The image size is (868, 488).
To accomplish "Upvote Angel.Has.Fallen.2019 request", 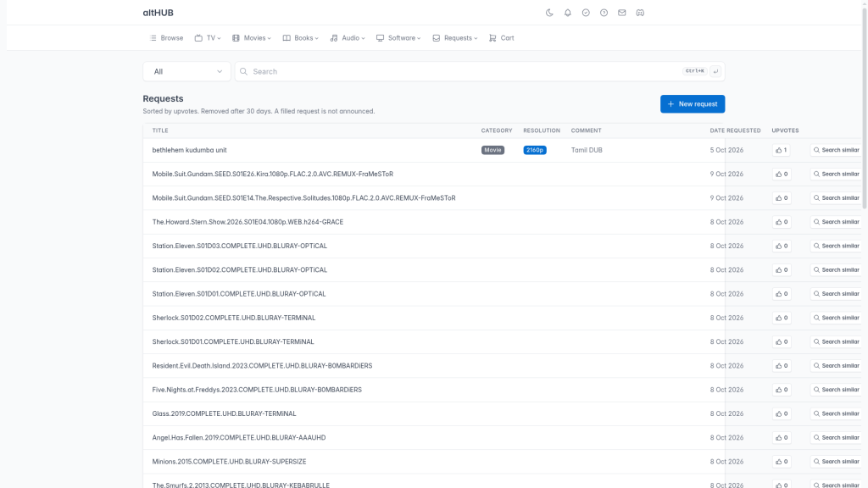I will coord(782,438).
